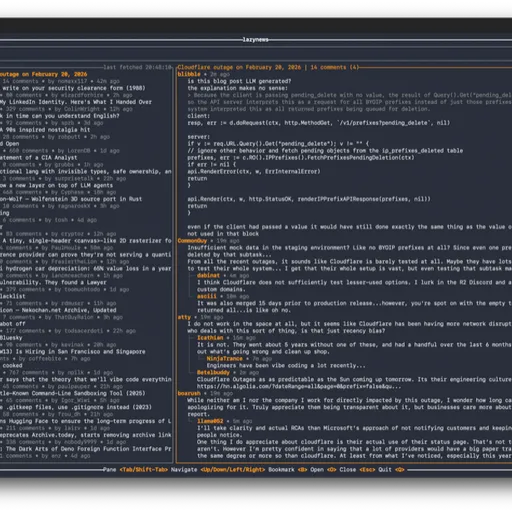Click the "Close <Esc>" footer hint
The width and height of the screenshot is (512, 512).
pos(357,470)
